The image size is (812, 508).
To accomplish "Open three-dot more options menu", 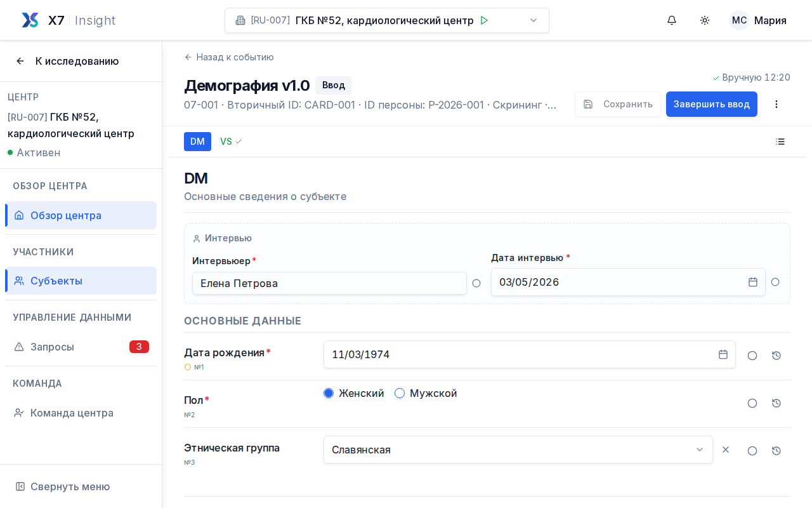I will tap(776, 104).
